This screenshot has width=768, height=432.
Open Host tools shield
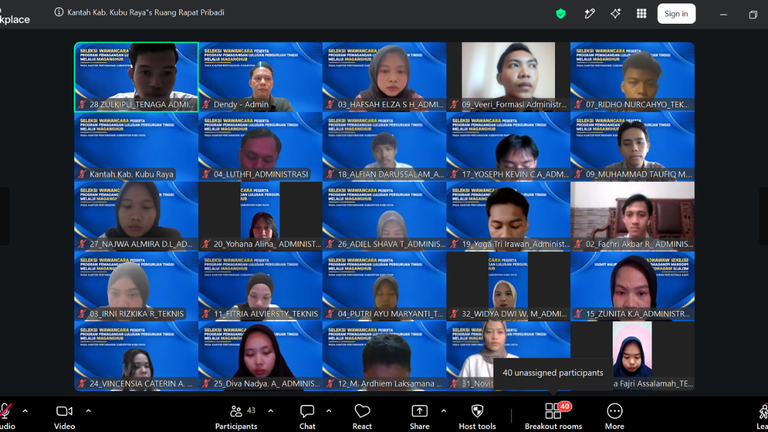477,417
